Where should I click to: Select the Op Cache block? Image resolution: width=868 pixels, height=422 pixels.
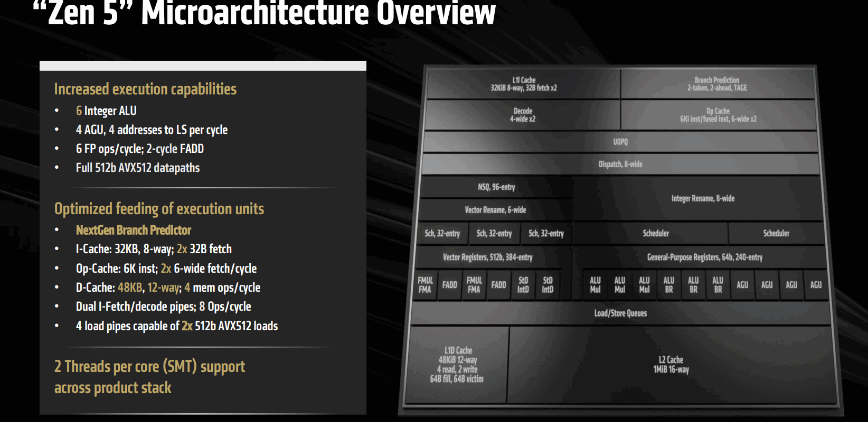(x=718, y=115)
